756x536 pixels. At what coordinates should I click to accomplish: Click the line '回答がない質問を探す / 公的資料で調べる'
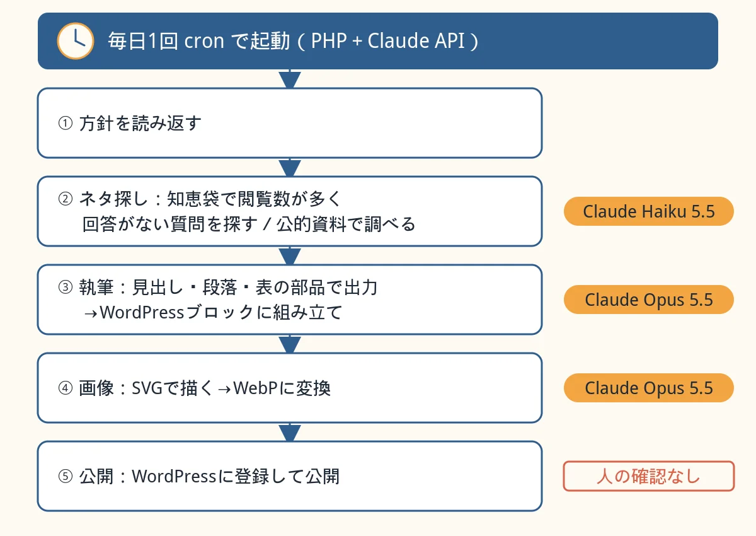click(249, 224)
